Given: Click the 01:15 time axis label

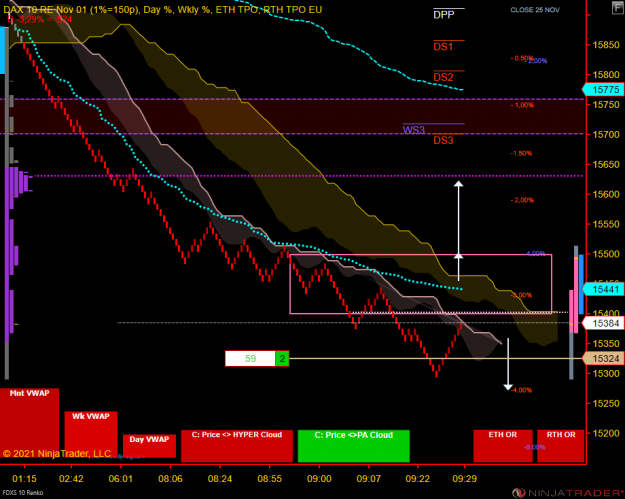Looking at the screenshot, I should click(x=24, y=479).
